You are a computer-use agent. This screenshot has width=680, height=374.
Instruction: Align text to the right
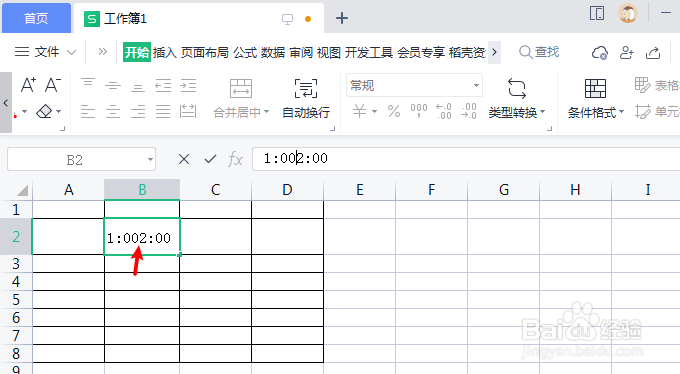click(x=138, y=112)
